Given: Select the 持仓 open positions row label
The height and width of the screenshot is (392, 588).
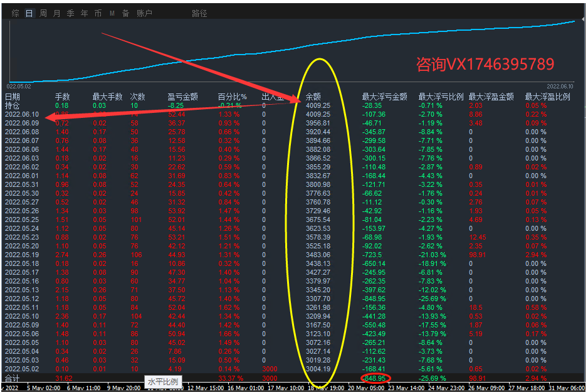Looking at the screenshot, I should click(13, 106).
